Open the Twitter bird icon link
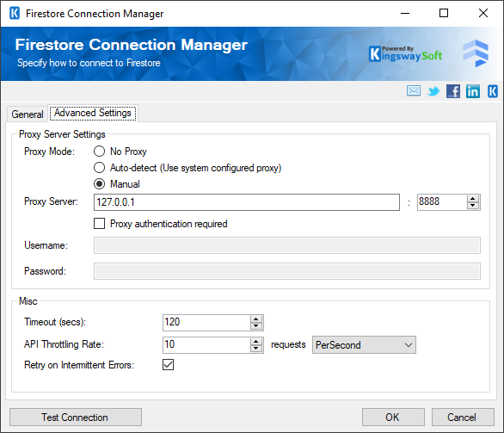The width and height of the screenshot is (504, 433). click(x=433, y=91)
